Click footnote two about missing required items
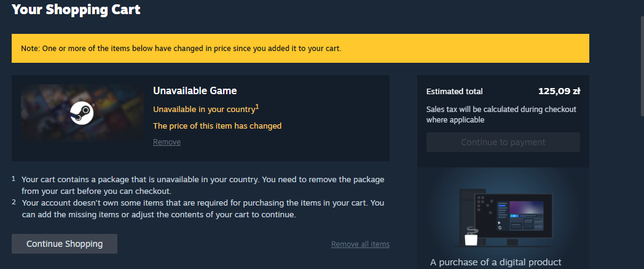The height and width of the screenshot is (269, 644). pos(203,209)
